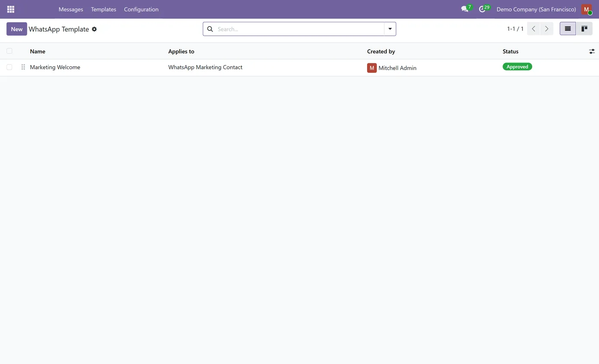Sort by the Created by column header
599x364 pixels.
381,51
